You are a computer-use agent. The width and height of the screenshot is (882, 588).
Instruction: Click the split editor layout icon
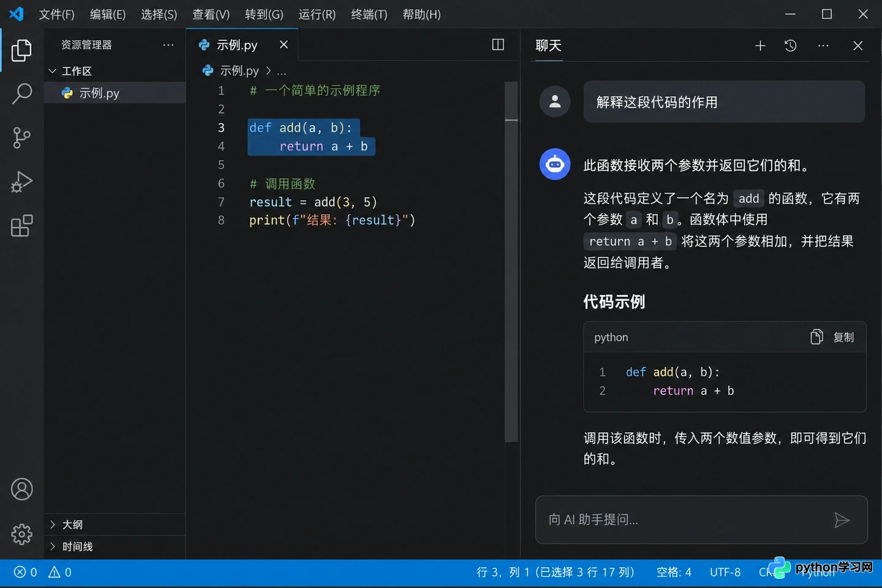[498, 45]
